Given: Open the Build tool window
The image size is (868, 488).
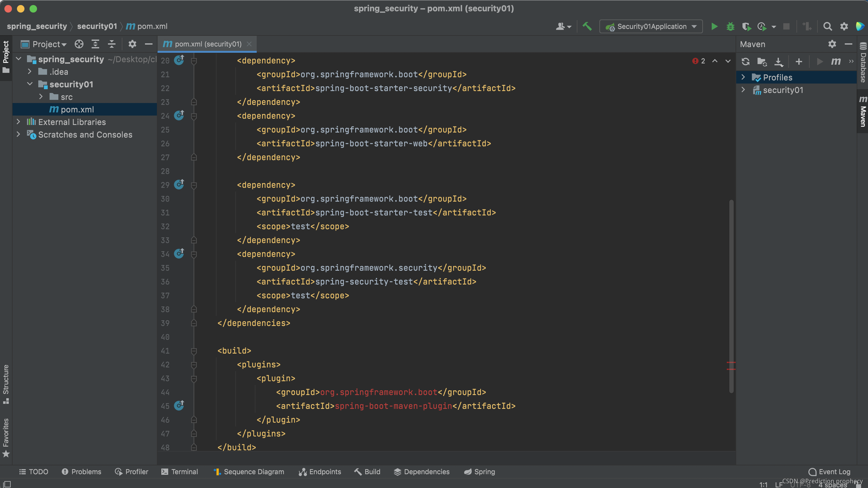Looking at the screenshot, I should click(367, 471).
